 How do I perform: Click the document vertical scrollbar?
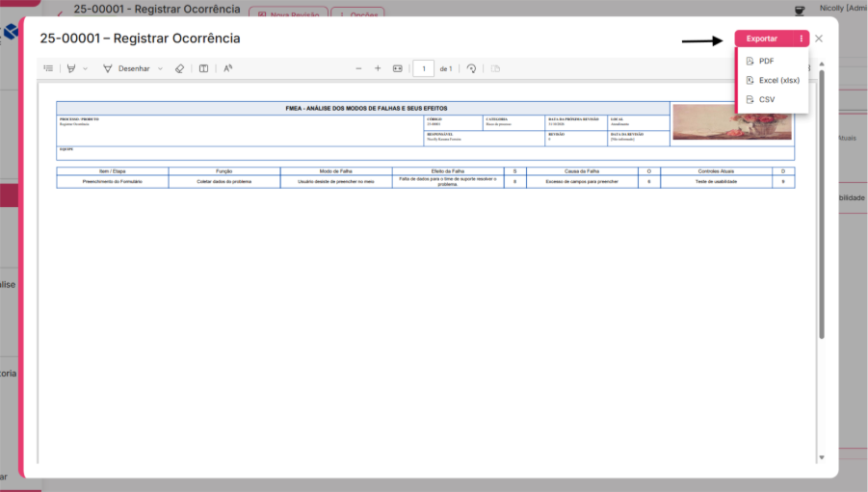pyautogui.click(x=822, y=202)
